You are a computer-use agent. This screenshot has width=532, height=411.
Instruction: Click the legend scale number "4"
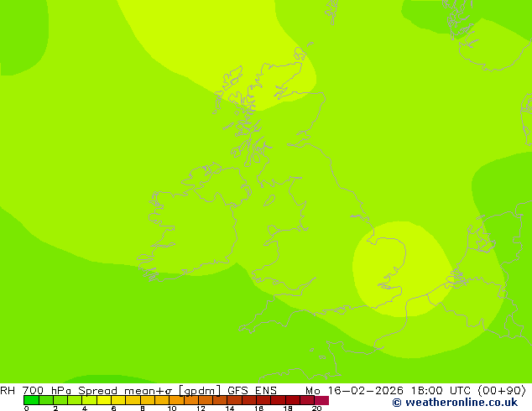[85, 408]
